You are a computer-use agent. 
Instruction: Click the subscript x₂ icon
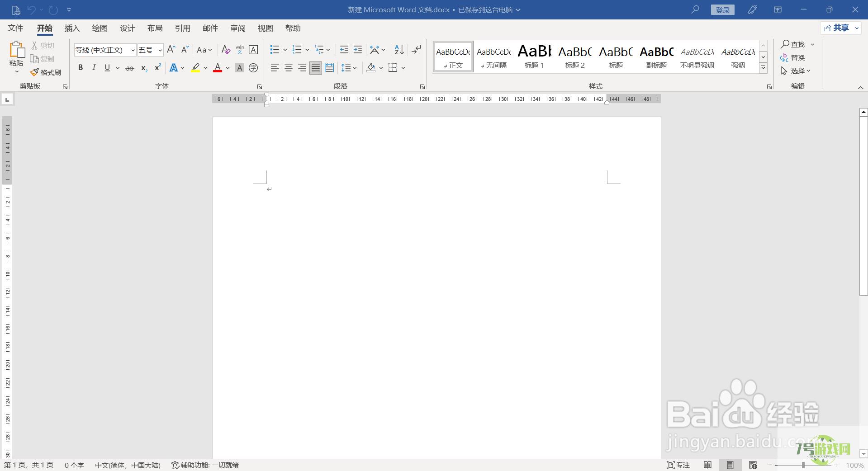[x=144, y=68]
